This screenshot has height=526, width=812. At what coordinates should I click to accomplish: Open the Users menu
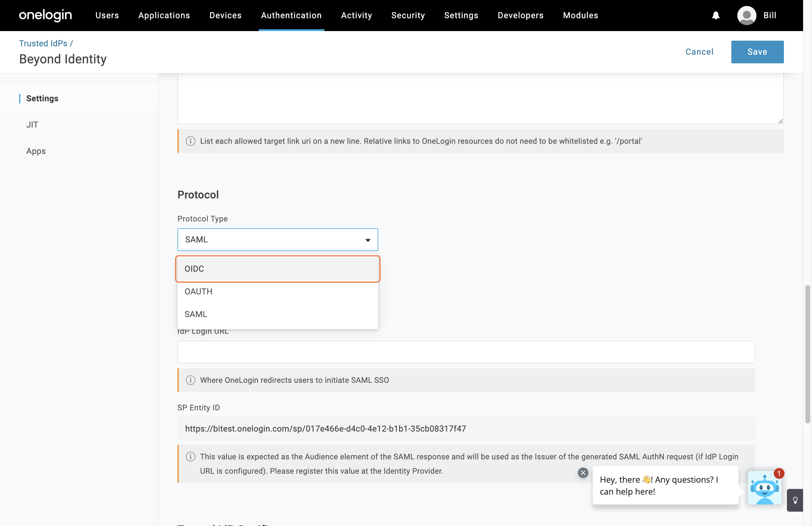(x=107, y=15)
